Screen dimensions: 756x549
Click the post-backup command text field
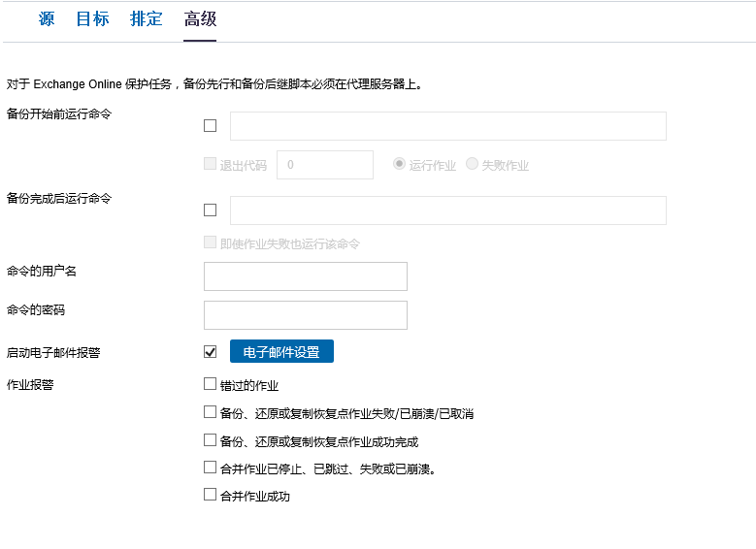(447, 210)
